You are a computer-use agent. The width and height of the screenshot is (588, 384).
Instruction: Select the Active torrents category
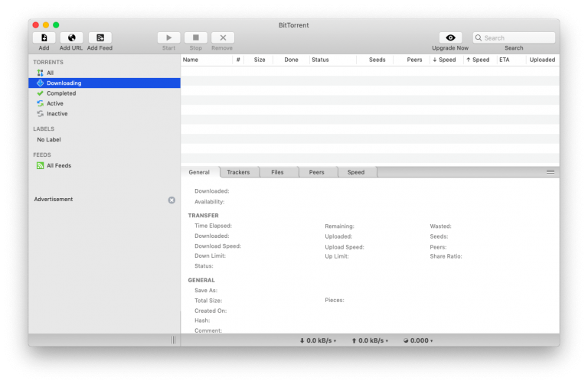tap(104, 103)
